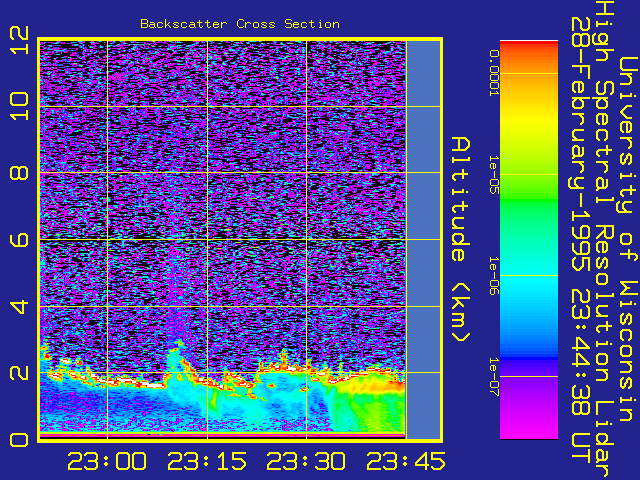
Task: Click the 1e-05 colorbar tick label
Action: click(494, 175)
